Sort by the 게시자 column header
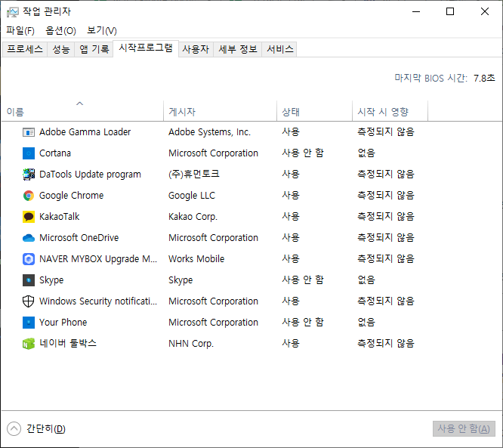This screenshot has width=503, height=448. click(x=220, y=111)
